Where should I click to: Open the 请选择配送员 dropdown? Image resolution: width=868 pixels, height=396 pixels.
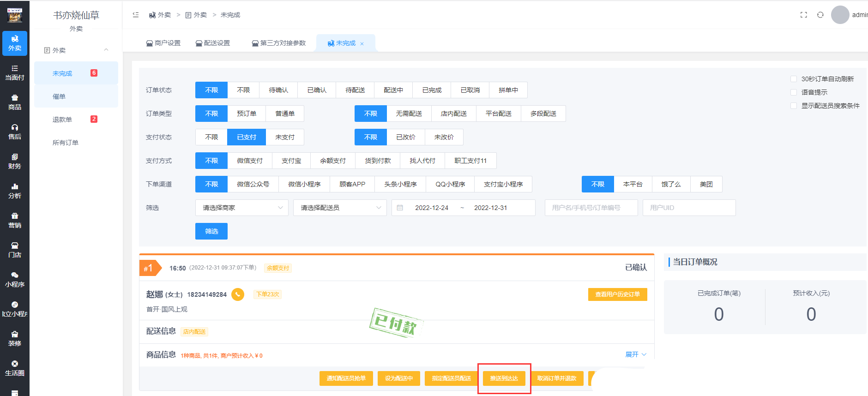(340, 208)
